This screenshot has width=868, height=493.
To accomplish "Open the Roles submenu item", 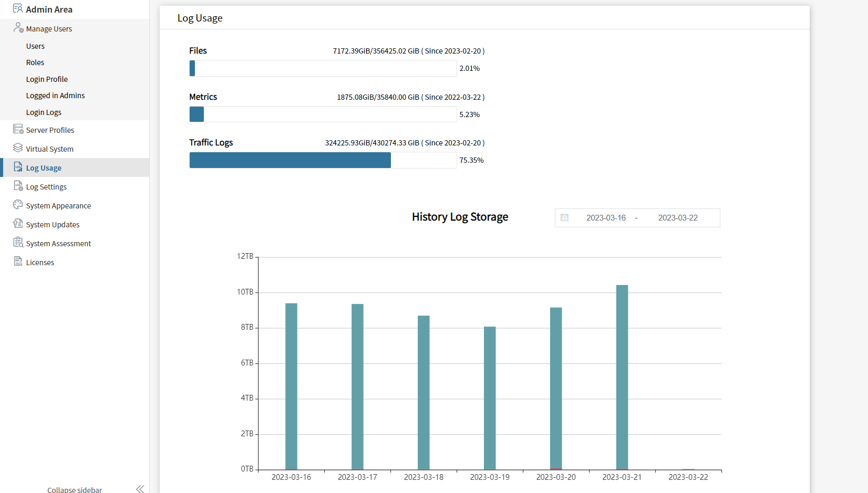I will click(35, 62).
